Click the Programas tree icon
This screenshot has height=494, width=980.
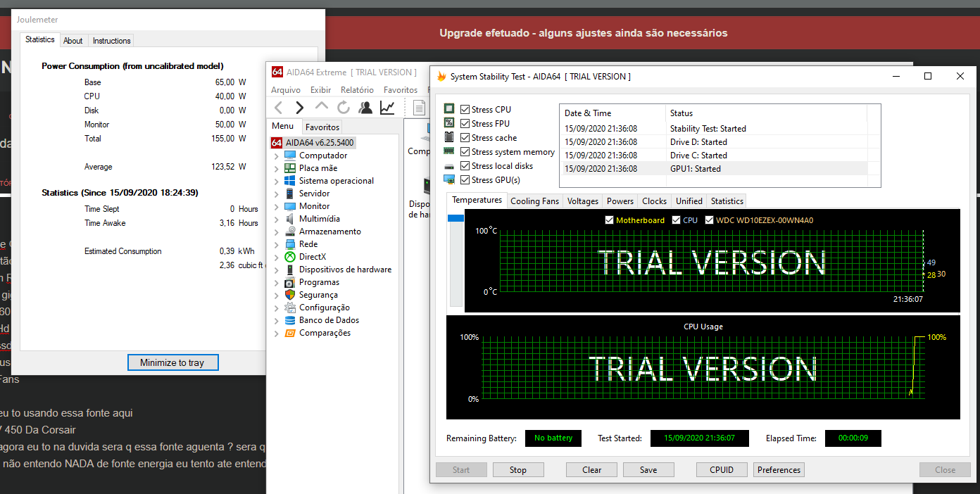(x=290, y=282)
